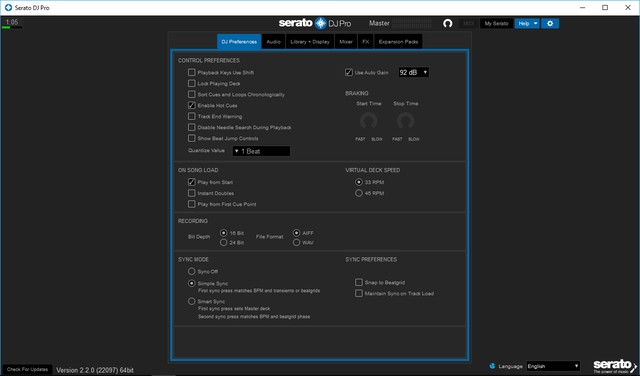The image size is (640, 376).
Task: Open the Audio tab
Action: pos(273,42)
